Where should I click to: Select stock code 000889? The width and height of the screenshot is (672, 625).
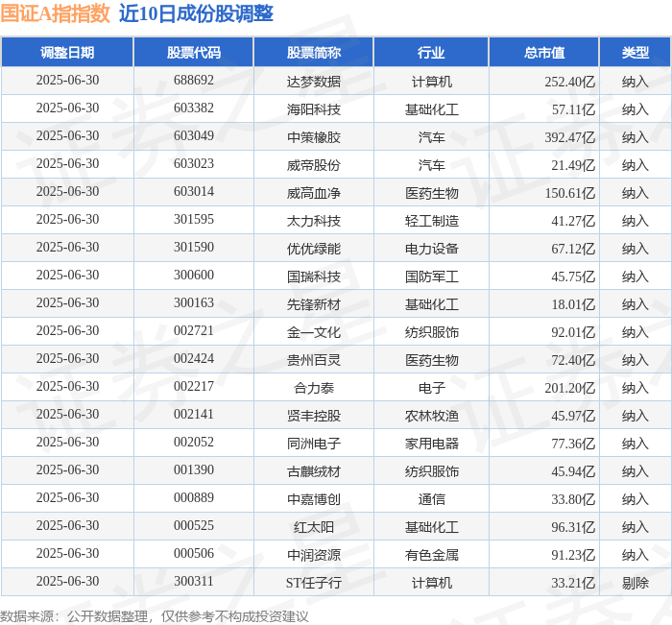click(194, 498)
